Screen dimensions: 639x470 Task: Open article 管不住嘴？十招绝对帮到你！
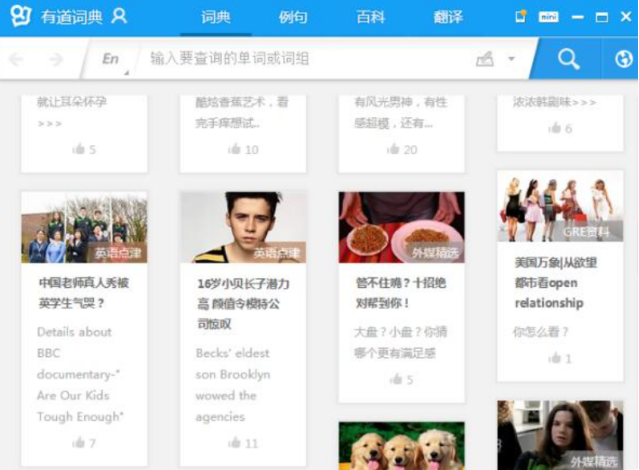tap(401, 293)
